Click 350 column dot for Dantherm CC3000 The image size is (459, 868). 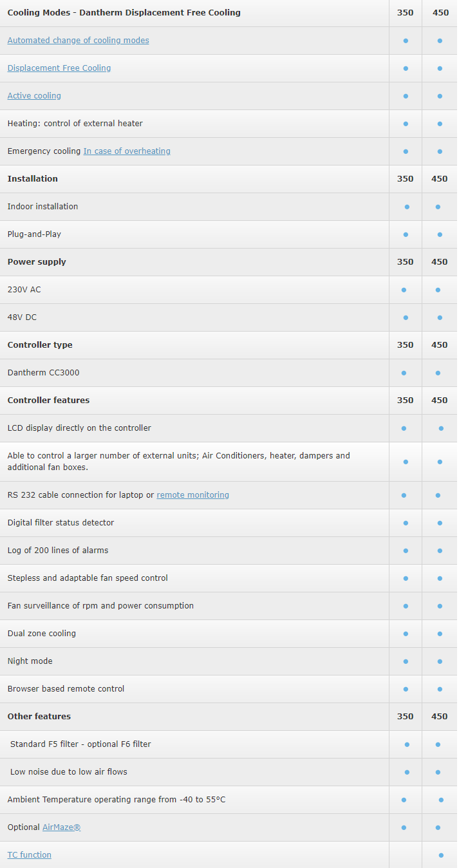click(404, 373)
